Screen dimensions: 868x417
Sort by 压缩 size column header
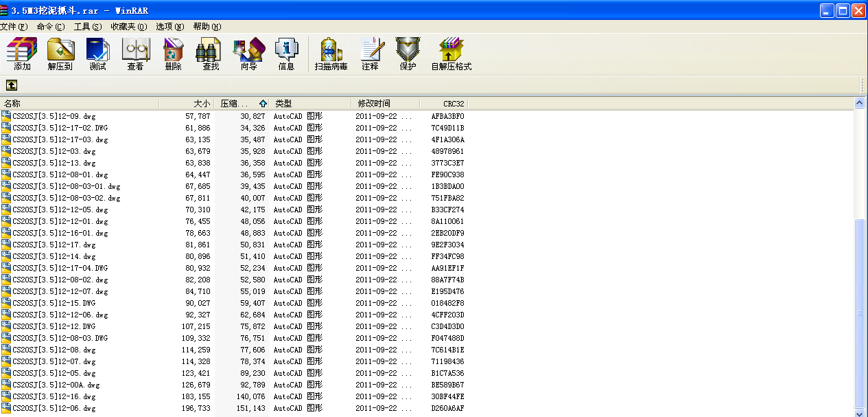click(242, 104)
